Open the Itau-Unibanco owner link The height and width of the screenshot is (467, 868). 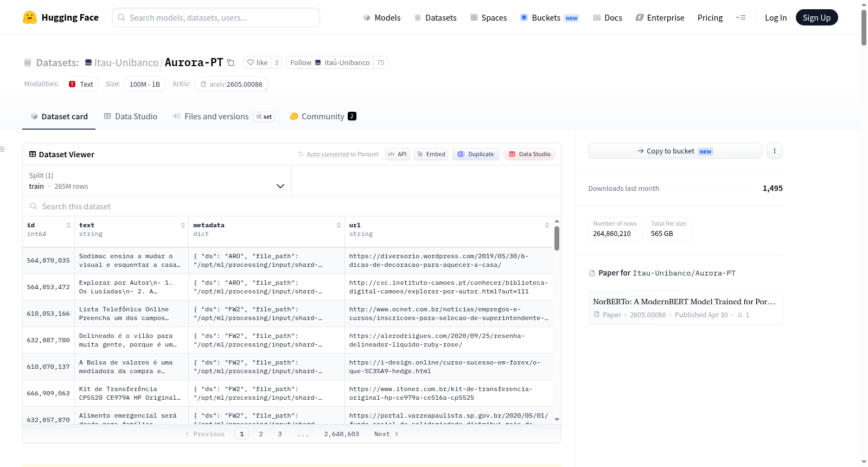tap(126, 62)
